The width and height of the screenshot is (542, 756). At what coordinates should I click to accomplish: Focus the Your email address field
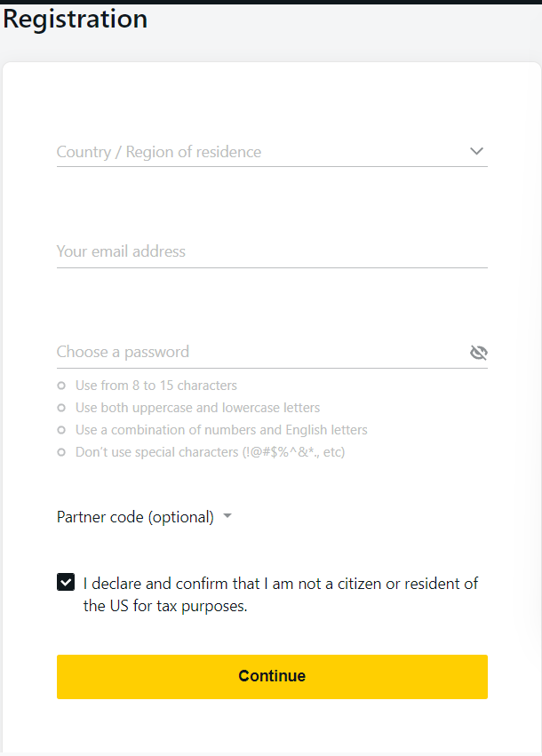[x=272, y=251]
